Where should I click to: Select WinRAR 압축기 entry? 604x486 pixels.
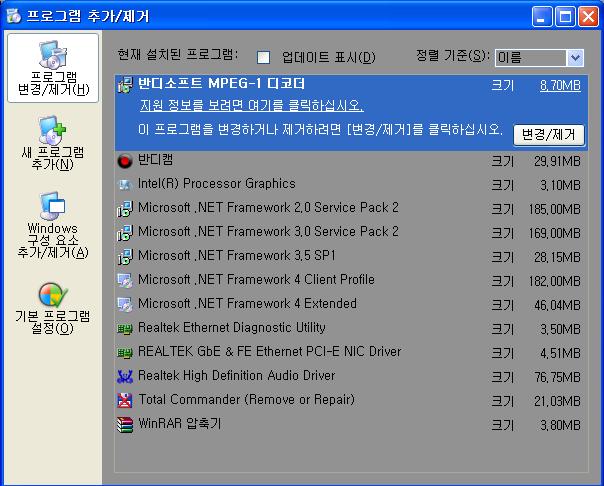pyautogui.click(x=351, y=425)
